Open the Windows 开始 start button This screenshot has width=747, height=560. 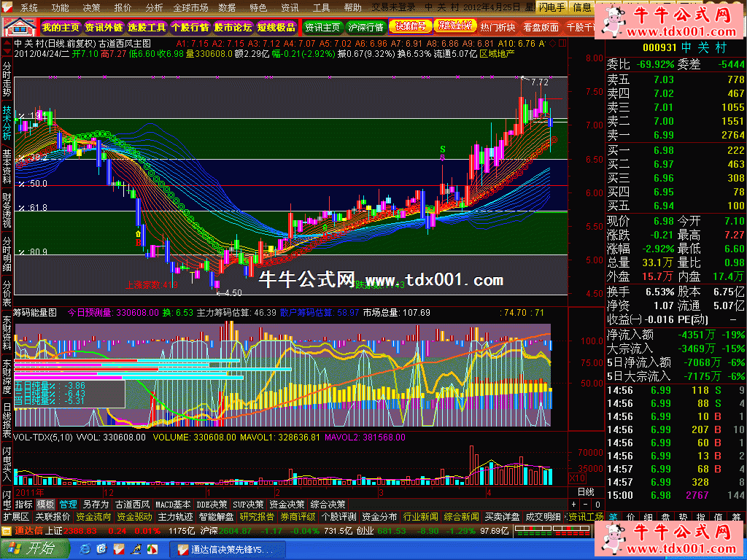35,549
